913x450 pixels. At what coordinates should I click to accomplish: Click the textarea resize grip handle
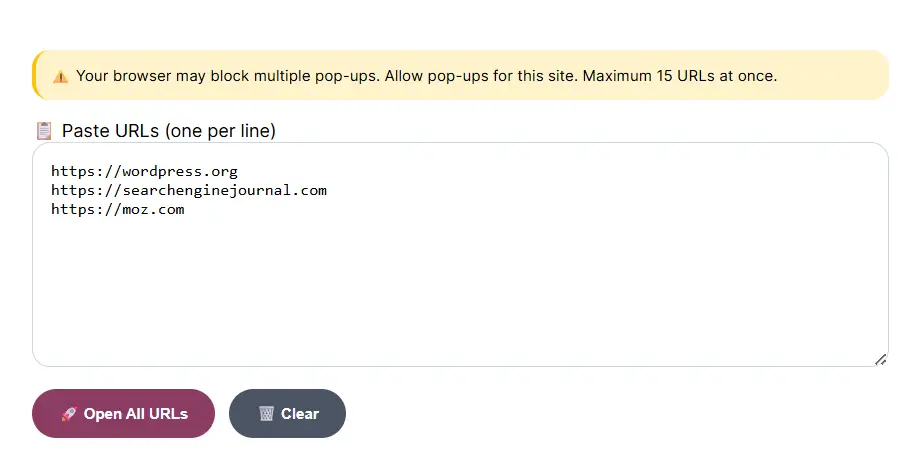coord(880,359)
